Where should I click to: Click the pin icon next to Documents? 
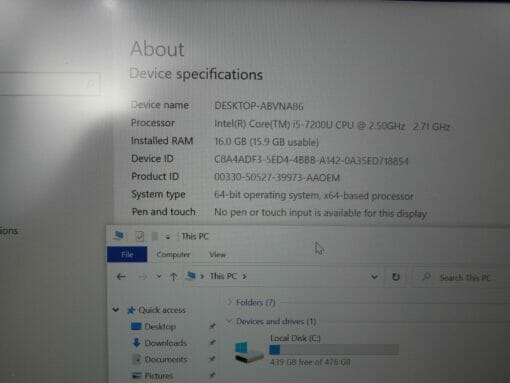click(x=212, y=359)
